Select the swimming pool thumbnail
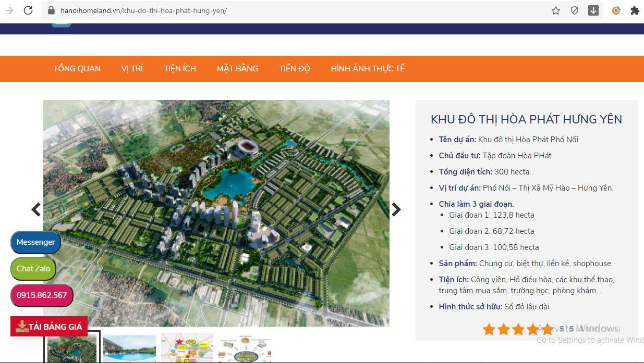 tap(129, 348)
